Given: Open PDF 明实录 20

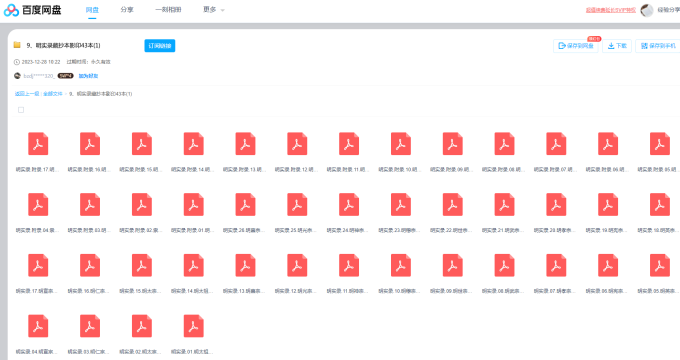Looking at the screenshot, I should (x=556, y=205).
